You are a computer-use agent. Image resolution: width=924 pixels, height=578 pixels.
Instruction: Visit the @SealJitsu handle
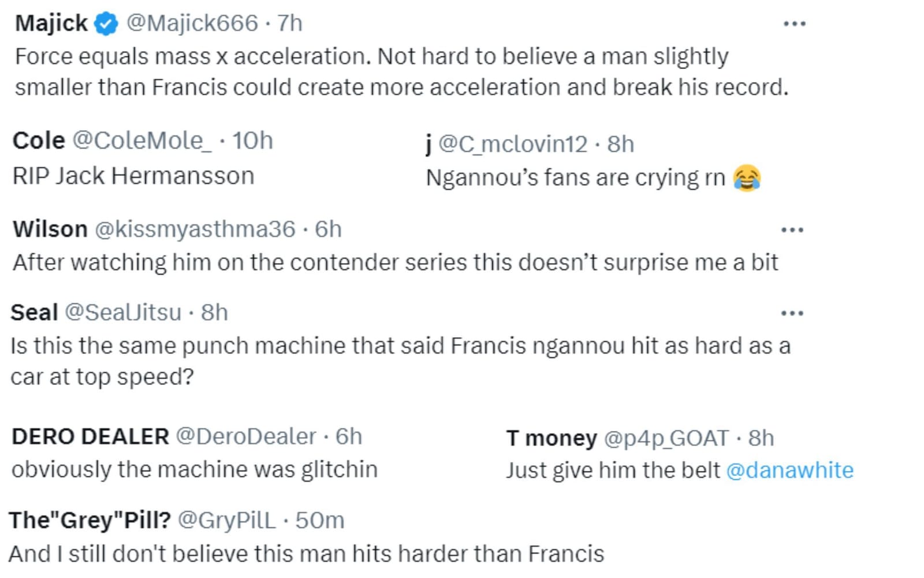(123, 313)
